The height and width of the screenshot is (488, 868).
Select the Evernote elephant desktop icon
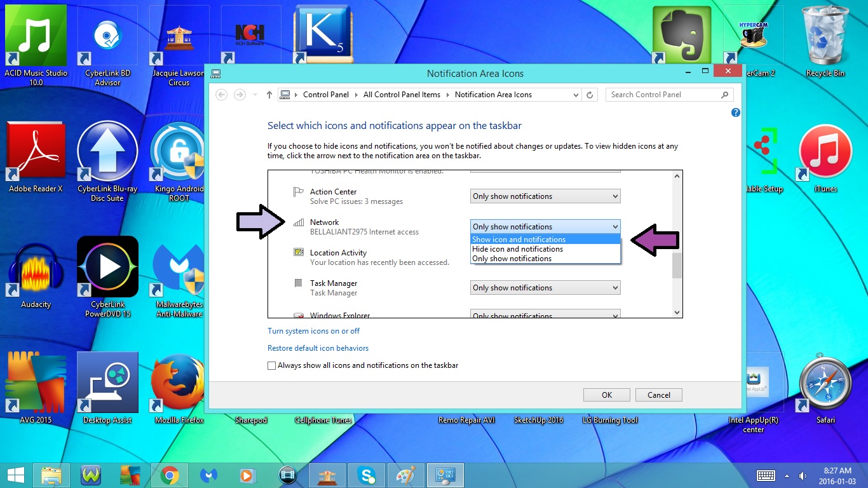[681, 35]
